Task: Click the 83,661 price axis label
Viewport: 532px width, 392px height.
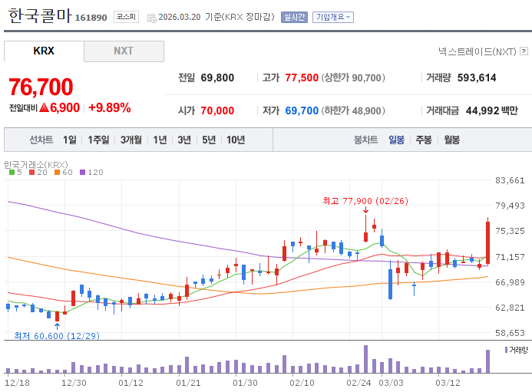Action: click(510, 180)
